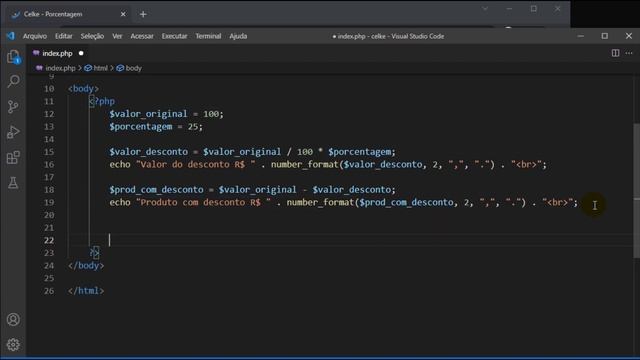
Task: Open the editor More Actions ellipsis
Action: (x=629, y=53)
